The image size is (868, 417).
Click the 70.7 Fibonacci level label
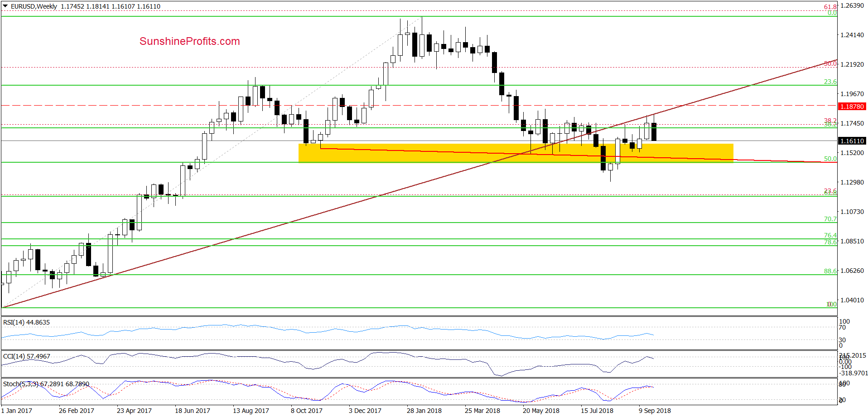[830, 219]
